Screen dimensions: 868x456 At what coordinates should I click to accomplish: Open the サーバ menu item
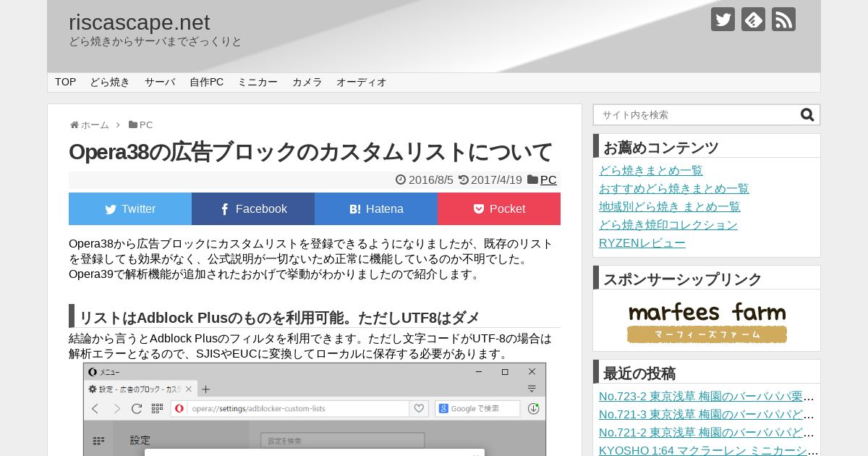point(160,82)
